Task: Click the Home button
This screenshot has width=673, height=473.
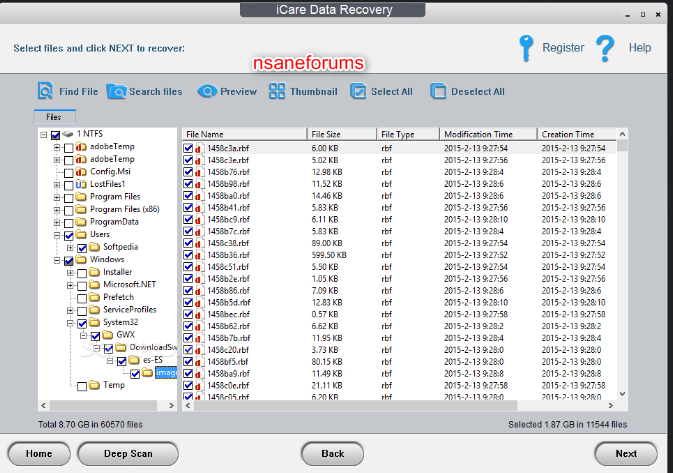Action: 39,454
